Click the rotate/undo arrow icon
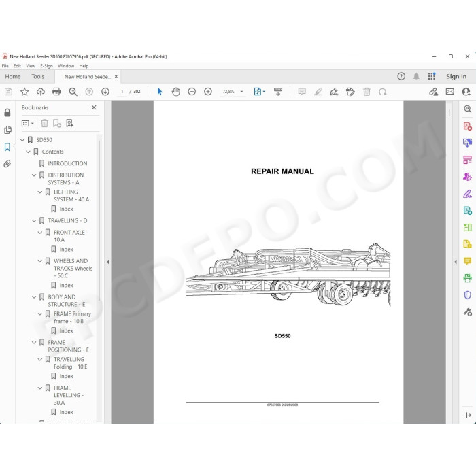476x476 pixels. pyautogui.click(x=383, y=92)
